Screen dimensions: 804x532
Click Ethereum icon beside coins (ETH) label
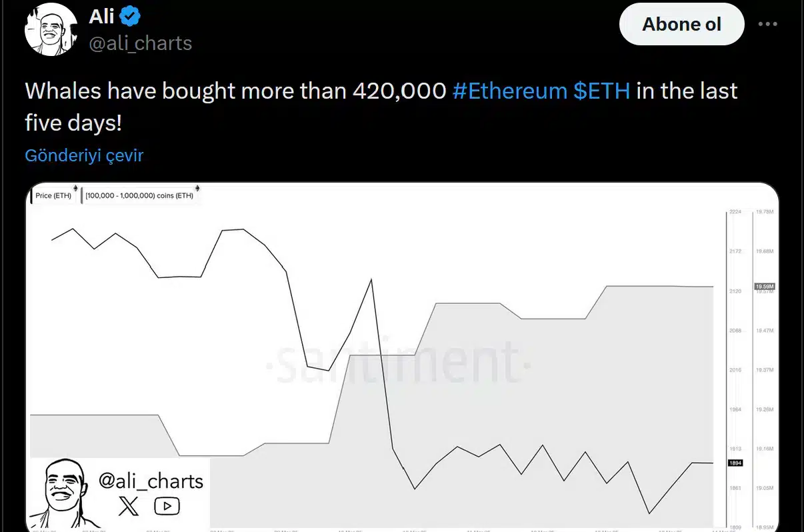[x=198, y=189]
